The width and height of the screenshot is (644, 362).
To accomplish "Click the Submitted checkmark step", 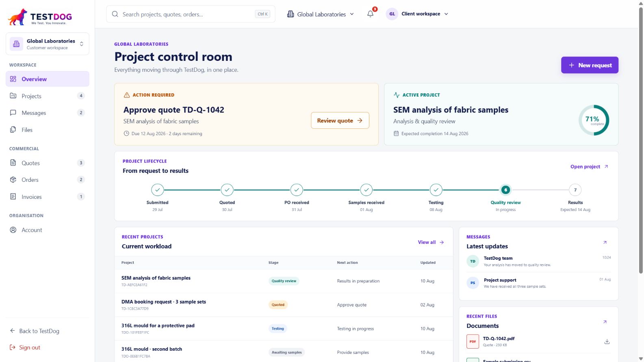I will (x=157, y=190).
